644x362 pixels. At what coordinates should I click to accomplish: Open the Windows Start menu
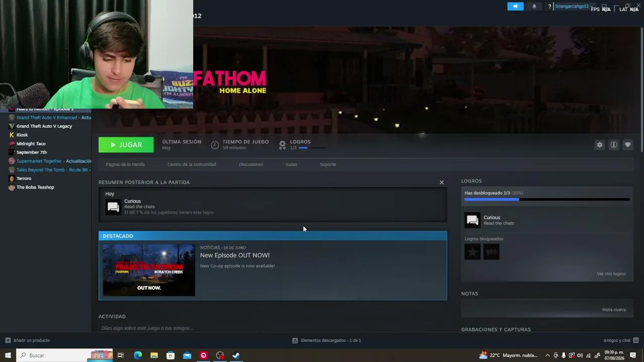tap(8, 355)
